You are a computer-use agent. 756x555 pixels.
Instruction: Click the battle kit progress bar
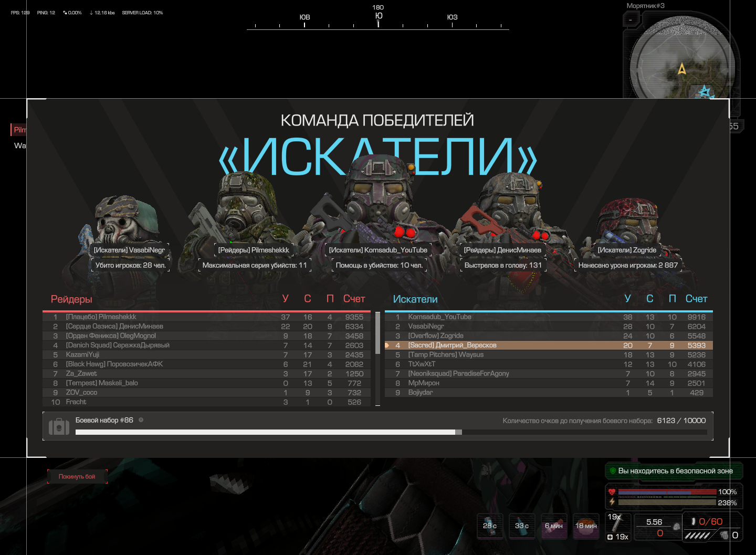pyautogui.click(x=391, y=432)
